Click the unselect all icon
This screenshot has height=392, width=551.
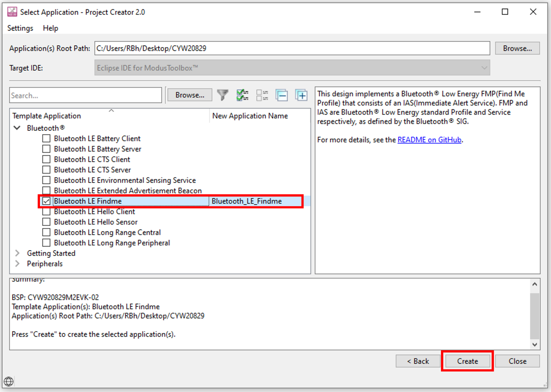click(x=262, y=95)
